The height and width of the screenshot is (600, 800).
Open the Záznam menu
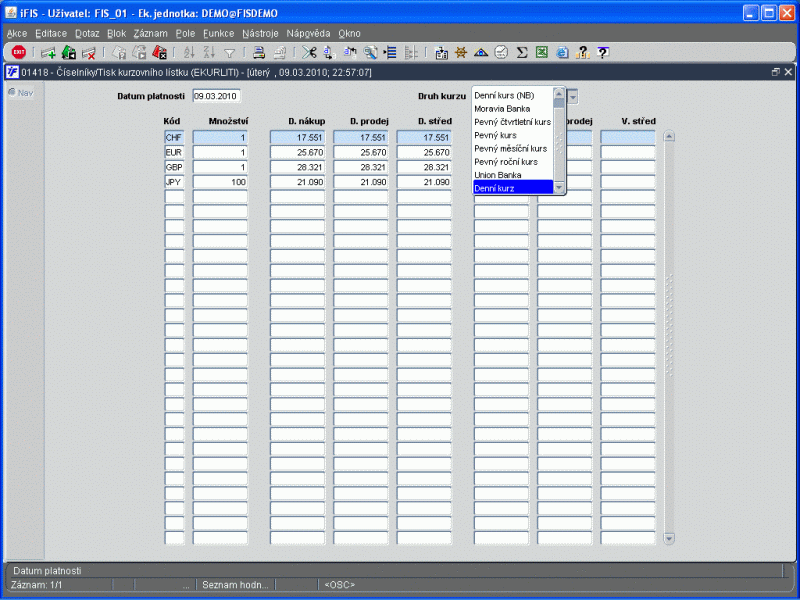click(150, 33)
